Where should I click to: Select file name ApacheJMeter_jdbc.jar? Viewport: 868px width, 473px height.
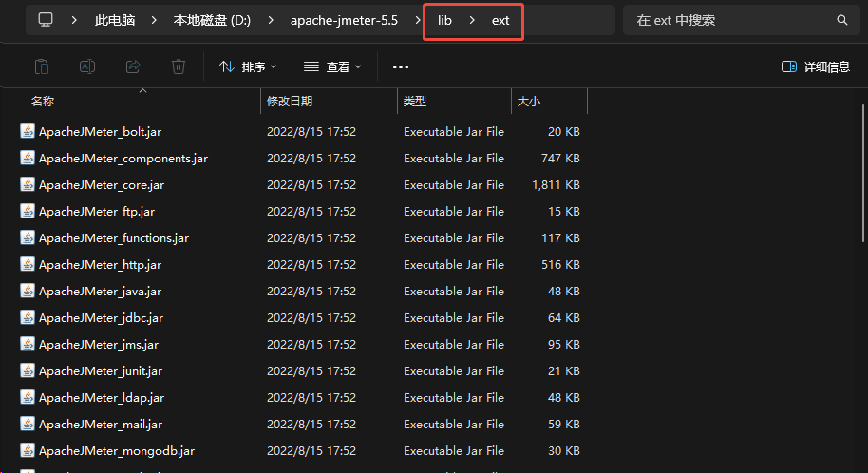click(102, 318)
